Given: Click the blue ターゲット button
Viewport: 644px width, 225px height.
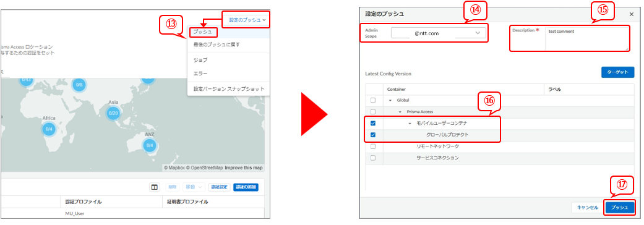Looking at the screenshot, I should (x=618, y=72).
